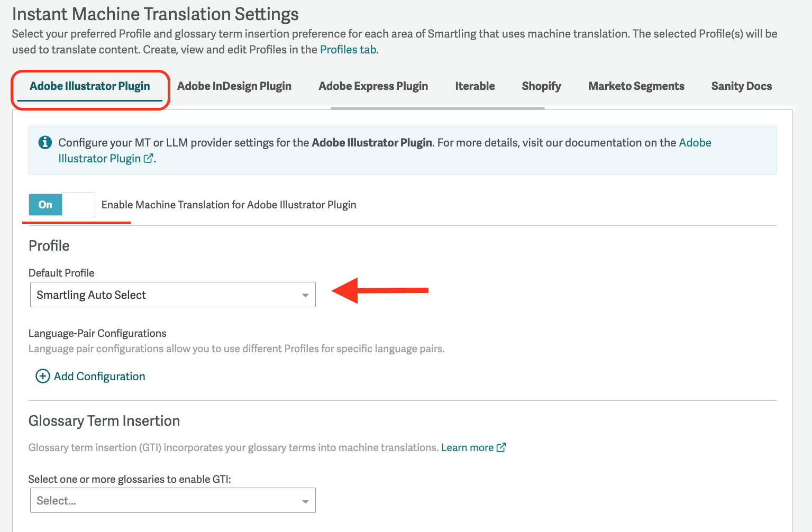Switch to Adobe InDesign Plugin tab
Screen dimensions: 812x532
point(234,86)
